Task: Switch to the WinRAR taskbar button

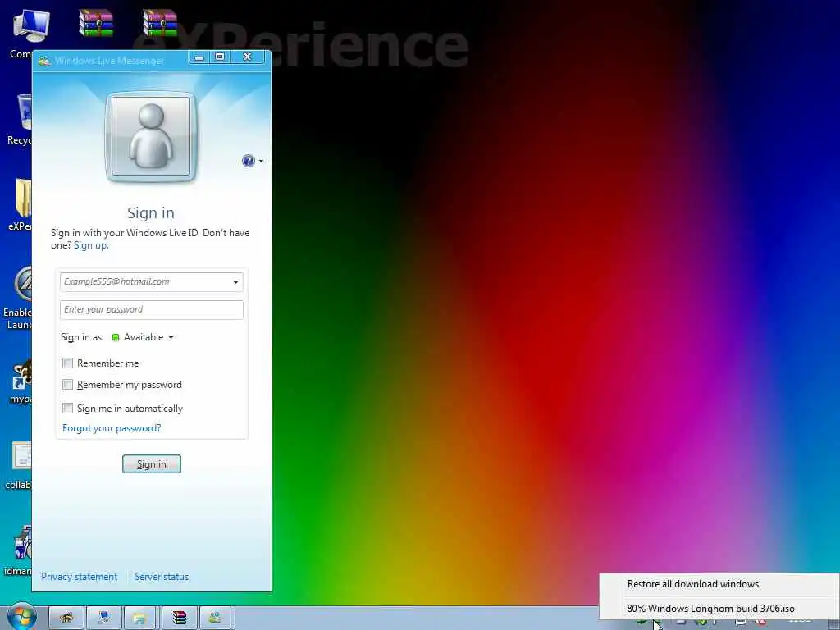Action: click(179, 619)
